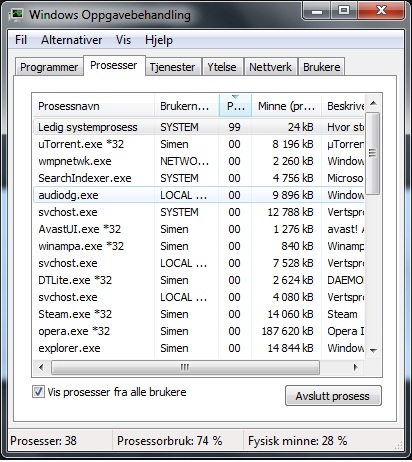
Task: Sort by the Prosessnavn column header
Action: (94, 106)
